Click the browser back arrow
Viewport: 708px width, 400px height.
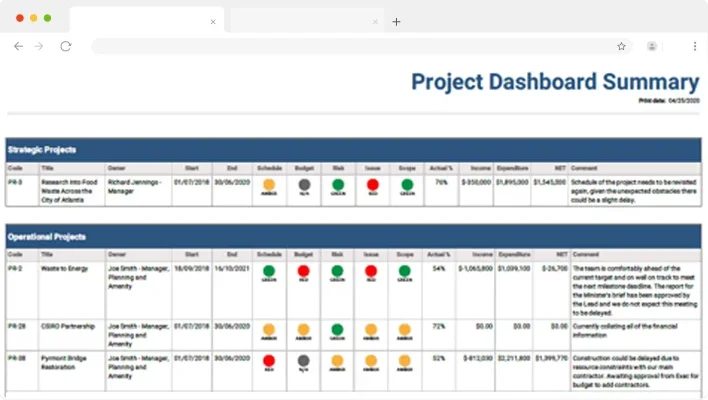[x=18, y=46]
